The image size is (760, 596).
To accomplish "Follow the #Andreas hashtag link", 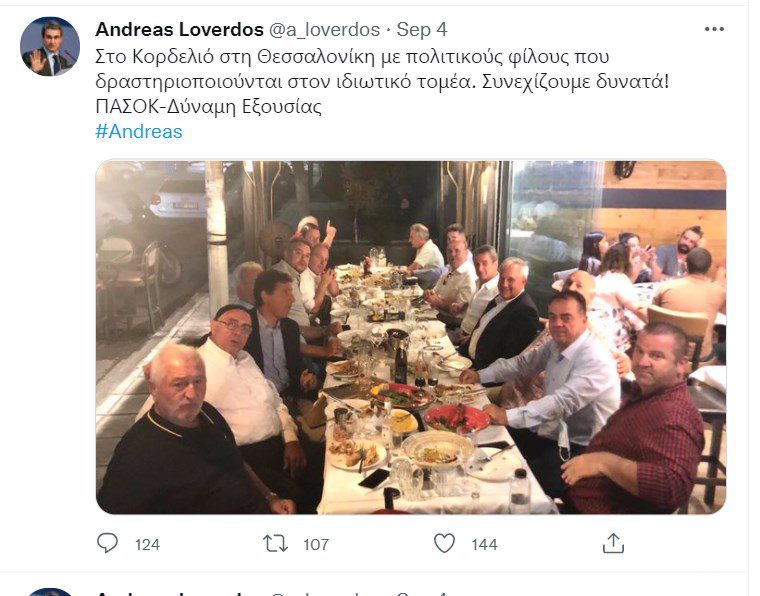I will (139, 131).
